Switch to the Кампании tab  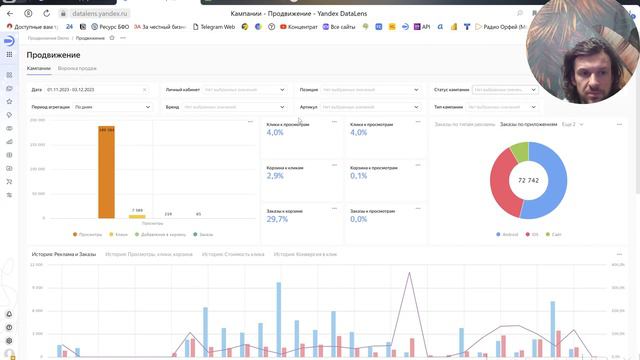tap(39, 69)
